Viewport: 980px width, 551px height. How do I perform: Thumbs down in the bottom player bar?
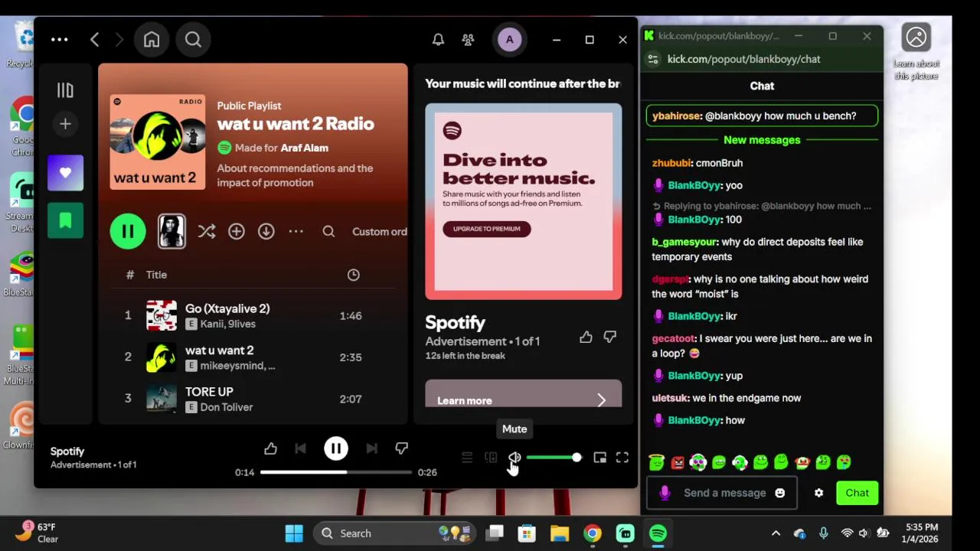tap(402, 448)
